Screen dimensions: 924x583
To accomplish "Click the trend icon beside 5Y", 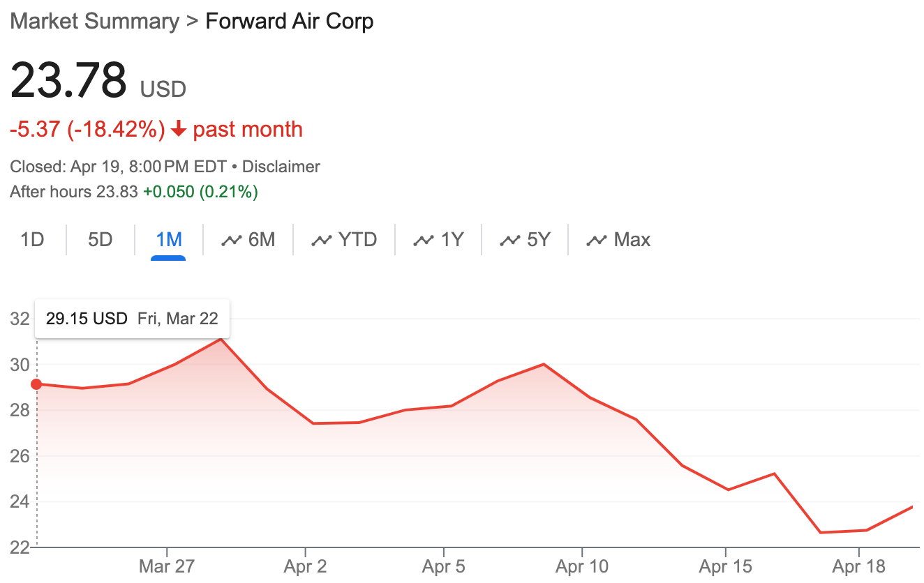I will pos(509,241).
